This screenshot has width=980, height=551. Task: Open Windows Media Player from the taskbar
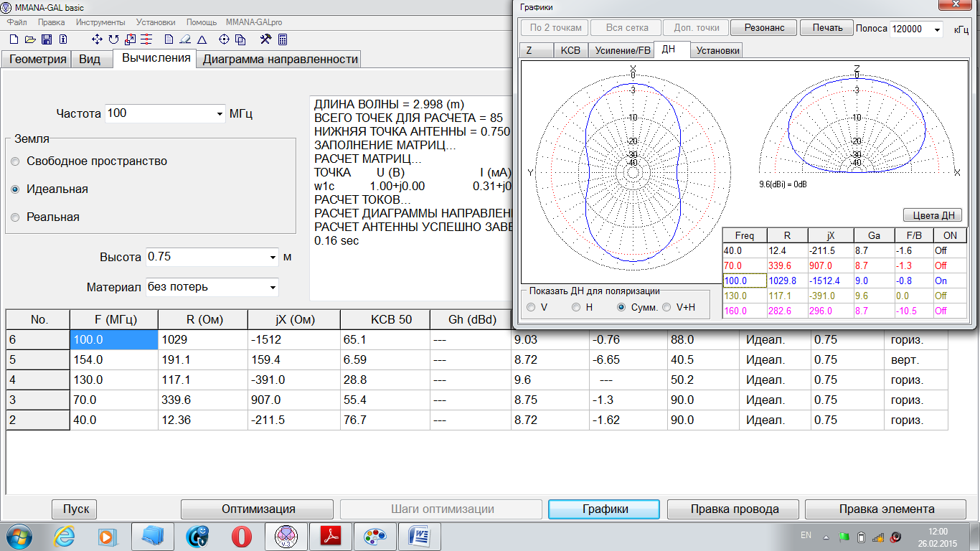107,535
